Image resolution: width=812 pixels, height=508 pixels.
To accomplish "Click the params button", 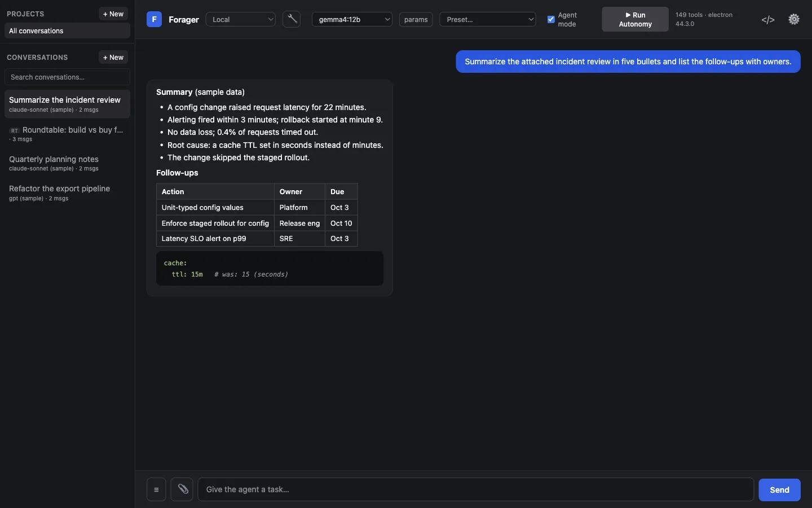I will tap(416, 19).
